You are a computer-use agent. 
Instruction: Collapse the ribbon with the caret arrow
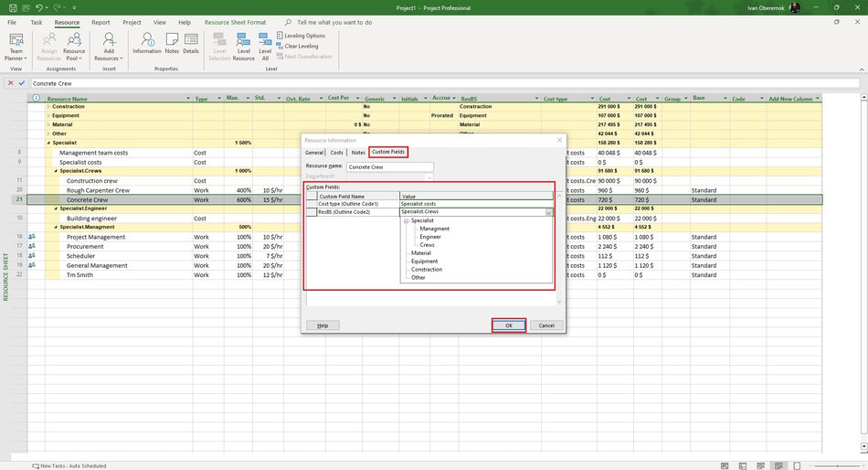[862, 69]
